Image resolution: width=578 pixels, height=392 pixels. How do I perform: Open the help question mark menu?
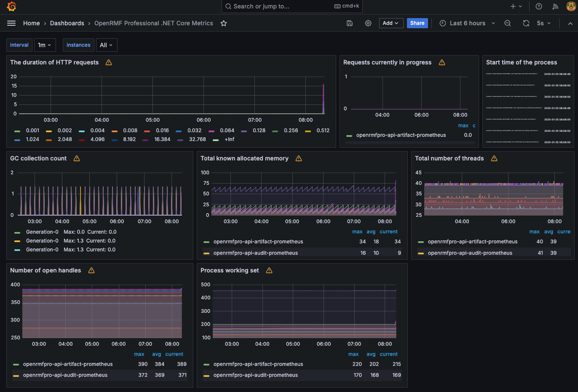click(x=539, y=6)
